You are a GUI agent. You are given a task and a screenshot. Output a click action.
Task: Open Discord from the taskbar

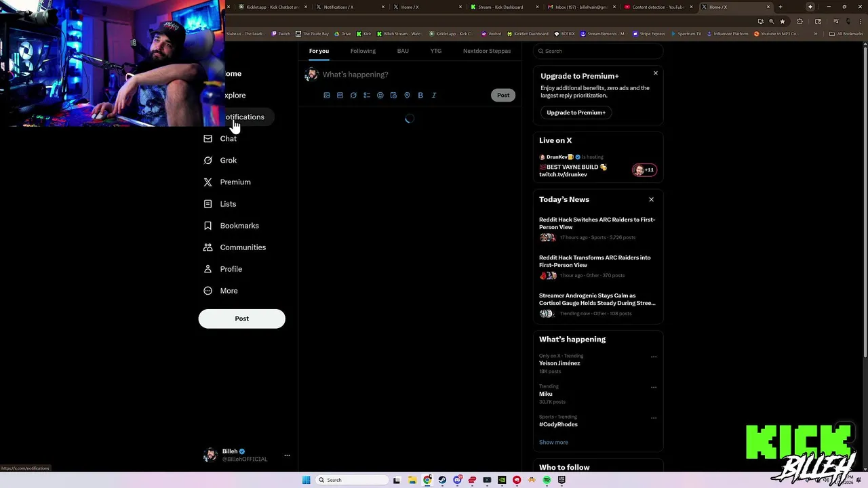[x=457, y=480]
